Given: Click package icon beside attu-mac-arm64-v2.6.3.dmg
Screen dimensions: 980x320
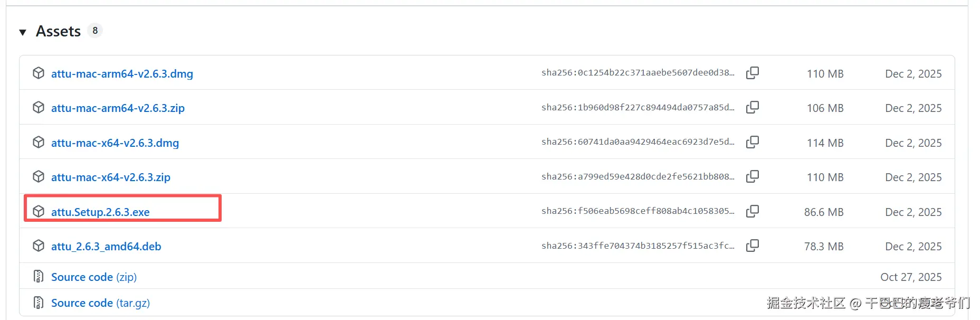Looking at the screenshot, I should [39, 73].
